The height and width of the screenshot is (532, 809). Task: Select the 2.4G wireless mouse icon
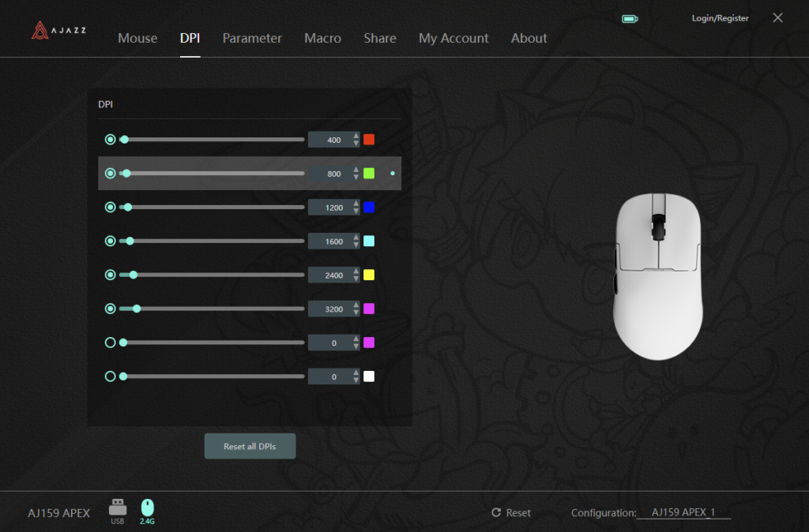click(x=148, y=507)
